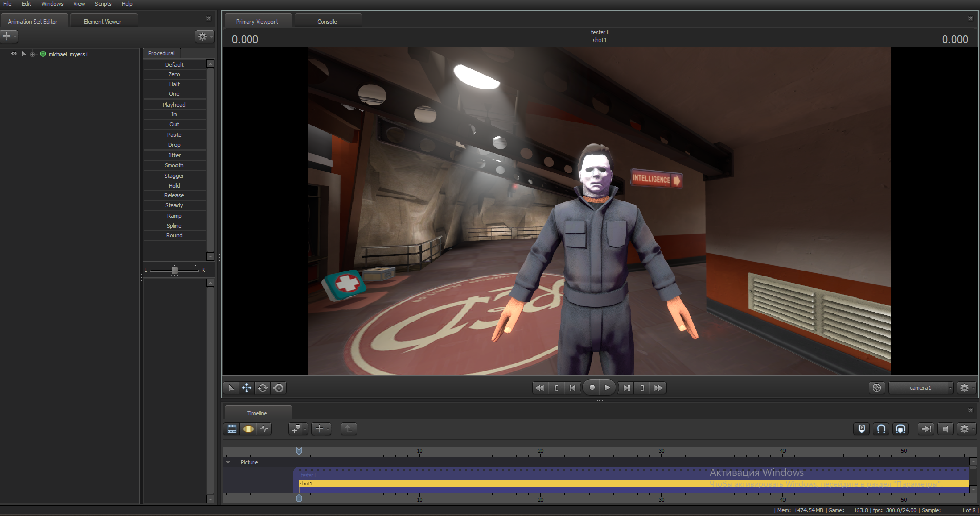Select the Procedural presets tab
980x516 pixels.
(162, 53)
